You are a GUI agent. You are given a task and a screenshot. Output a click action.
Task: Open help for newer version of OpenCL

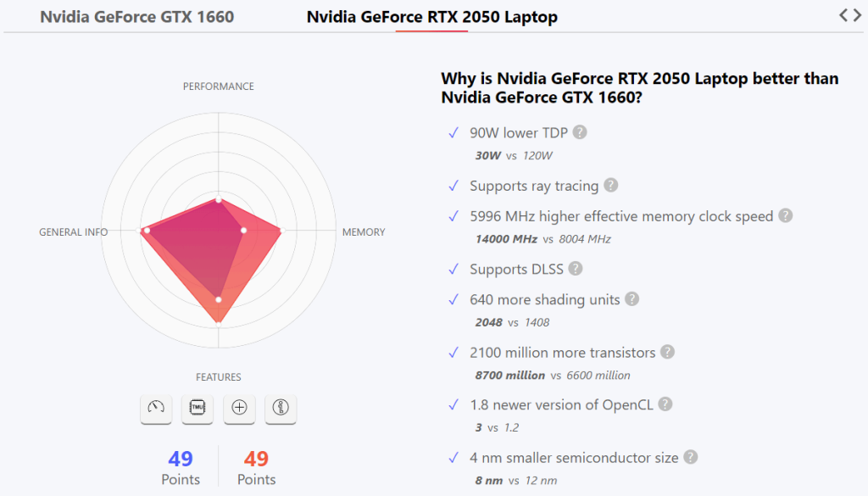[x=665, y=404]
